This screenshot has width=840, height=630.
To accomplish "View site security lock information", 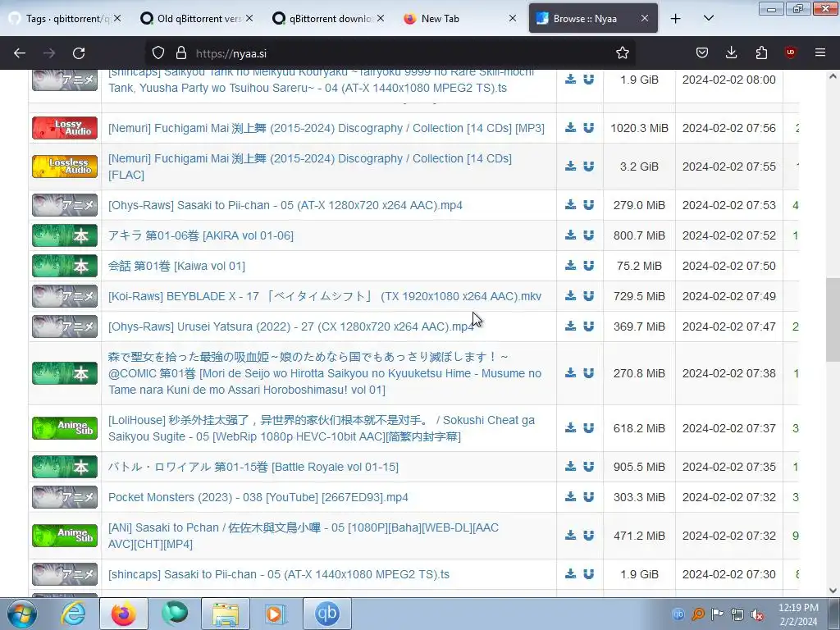I will [181, 53].
